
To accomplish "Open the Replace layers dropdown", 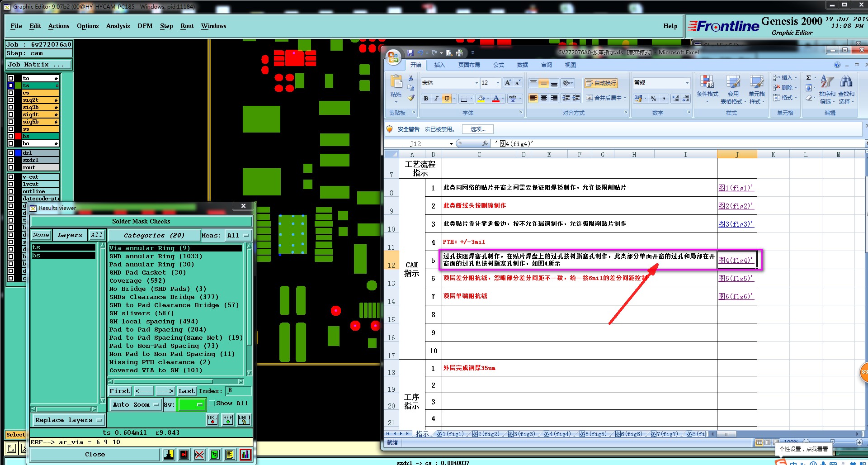I will pos(68,420).
